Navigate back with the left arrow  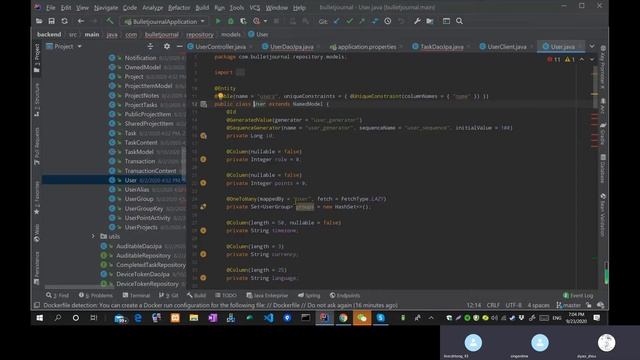(81, 21)
